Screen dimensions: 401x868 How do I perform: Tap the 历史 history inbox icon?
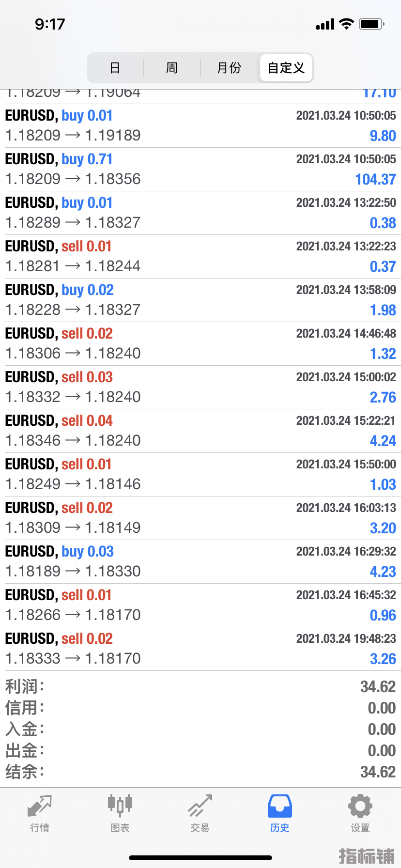[x=280, y=806]
